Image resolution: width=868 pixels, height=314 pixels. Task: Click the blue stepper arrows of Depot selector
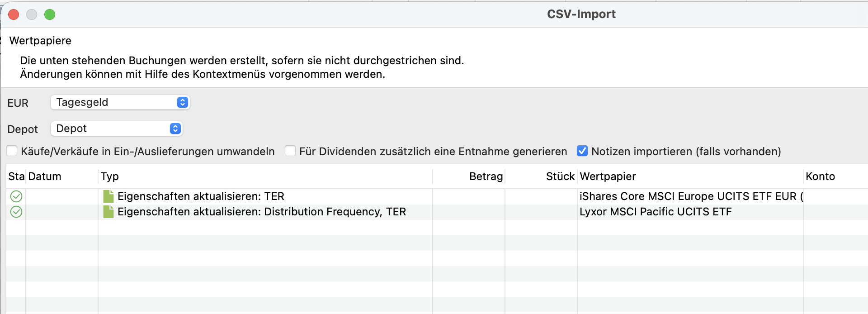point(175,128)
